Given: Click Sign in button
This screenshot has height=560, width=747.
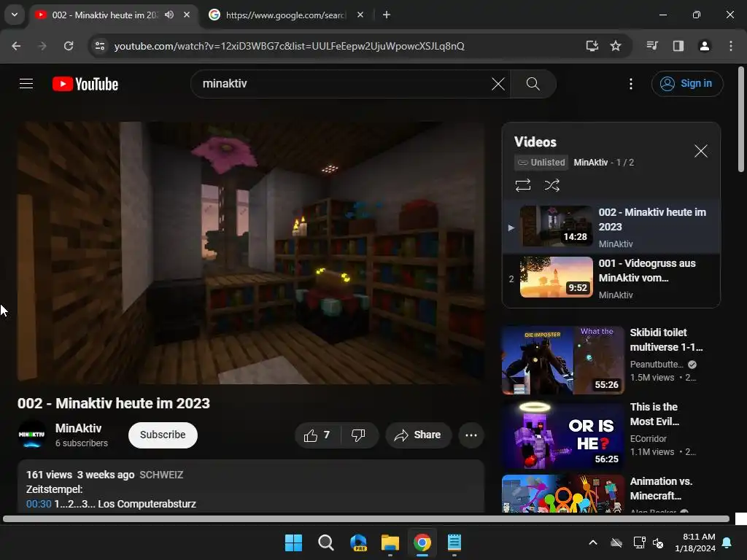Looking at the screenshot, I should coord(686,84).
